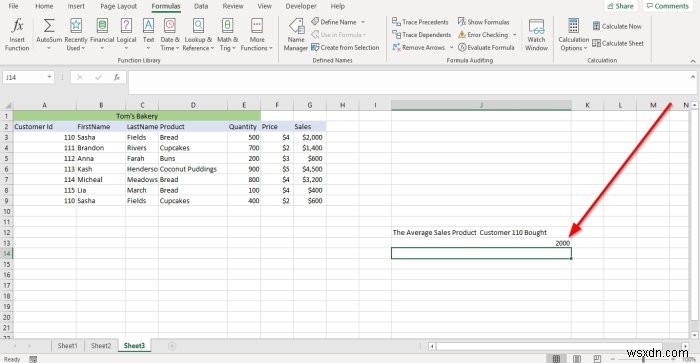700x363 pixels.
Task: Select the $4,500 sales cell
Action: pos(310,169)
